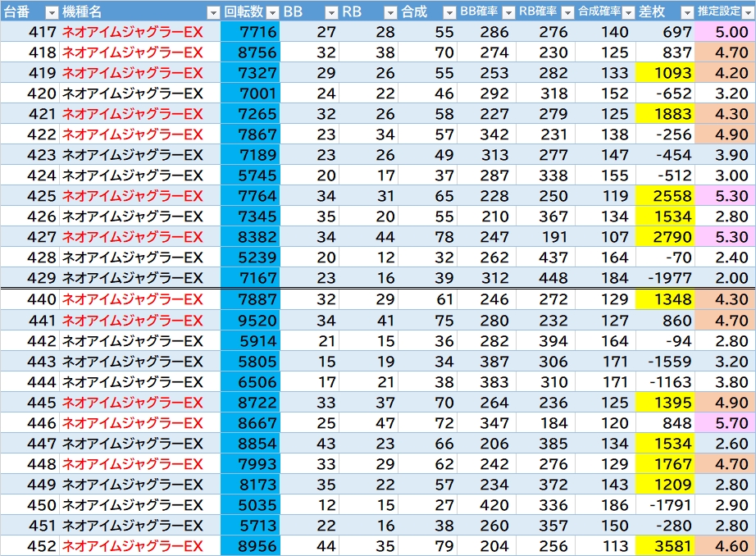Select the pink 5.70 推定設定 cell
This screenshot has width=756, height=556.
724,423
